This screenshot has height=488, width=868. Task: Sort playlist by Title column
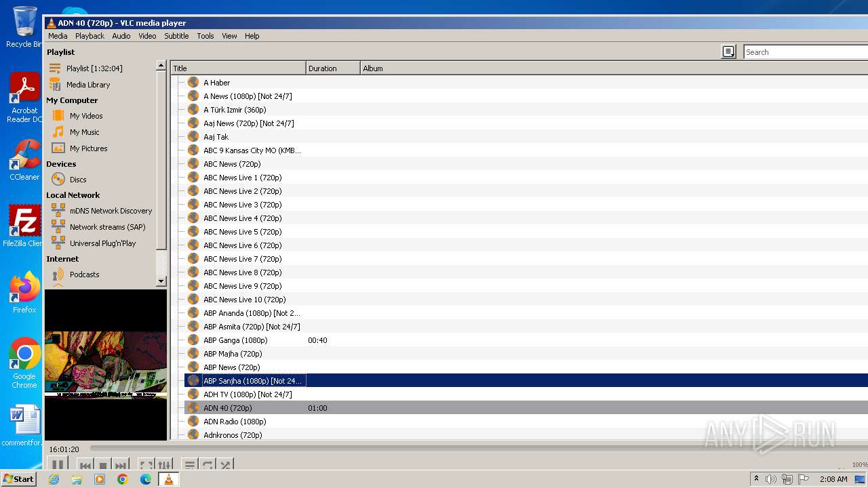click(238, 68)
